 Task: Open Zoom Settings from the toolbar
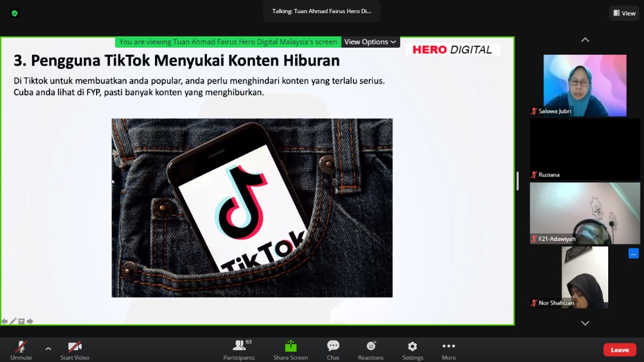[412, 349]
